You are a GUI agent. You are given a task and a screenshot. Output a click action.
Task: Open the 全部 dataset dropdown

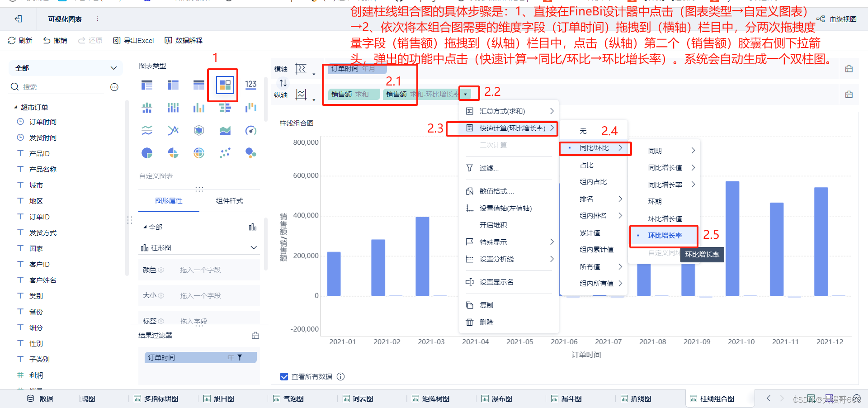[66, 68]
